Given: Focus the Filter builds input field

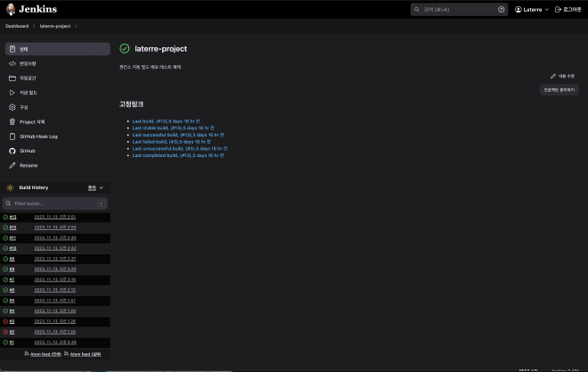Looking at the screenshot, I should click(x=55, y=203).
